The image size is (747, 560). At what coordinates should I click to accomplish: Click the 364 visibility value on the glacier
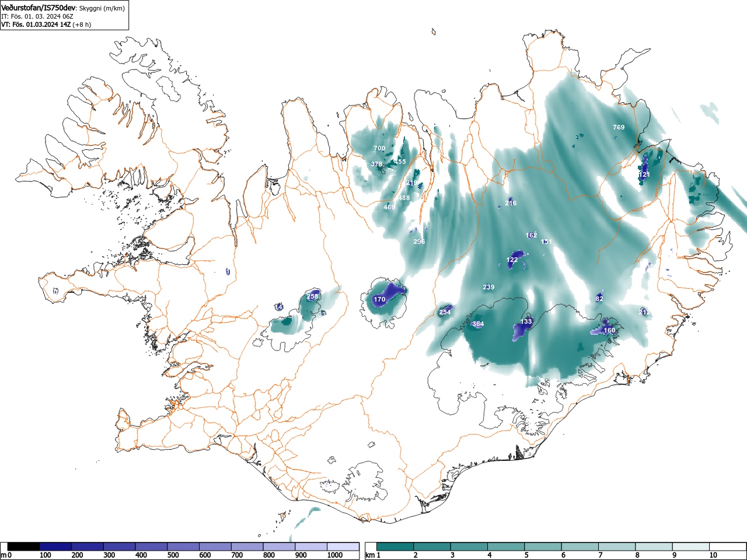pyautogui.click(x=478, y=324)
